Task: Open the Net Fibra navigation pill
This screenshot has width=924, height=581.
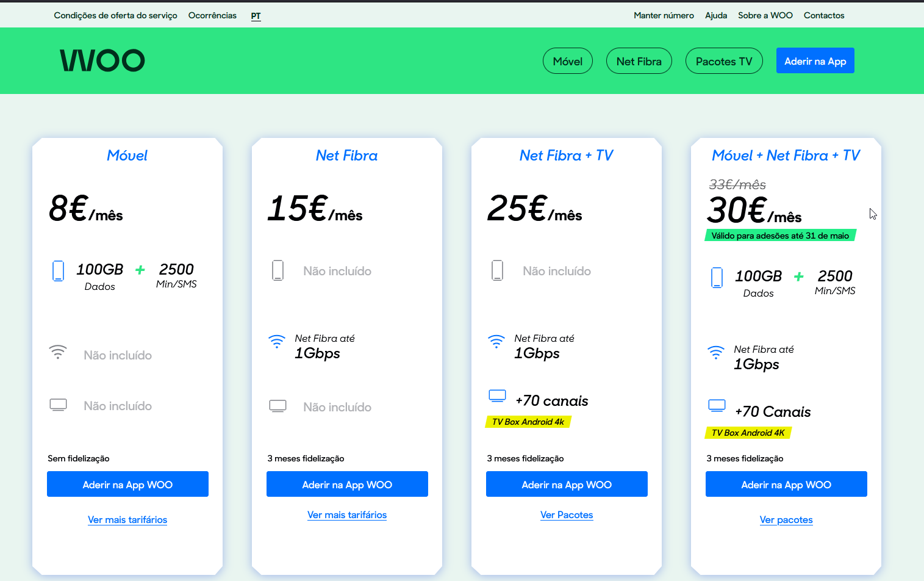Action: click(639, 61)
